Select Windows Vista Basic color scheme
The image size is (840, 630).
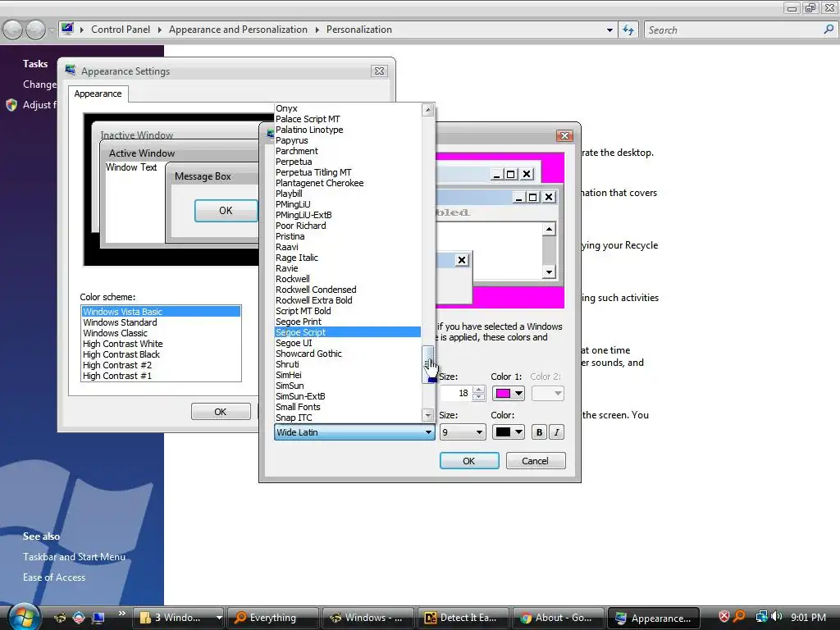click(x=161, y=312)
